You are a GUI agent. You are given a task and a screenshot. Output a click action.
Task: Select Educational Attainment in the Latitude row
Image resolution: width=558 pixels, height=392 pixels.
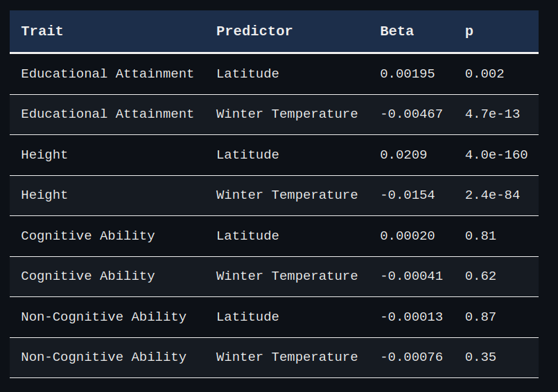pyautogui.click(x=107, y=73)
